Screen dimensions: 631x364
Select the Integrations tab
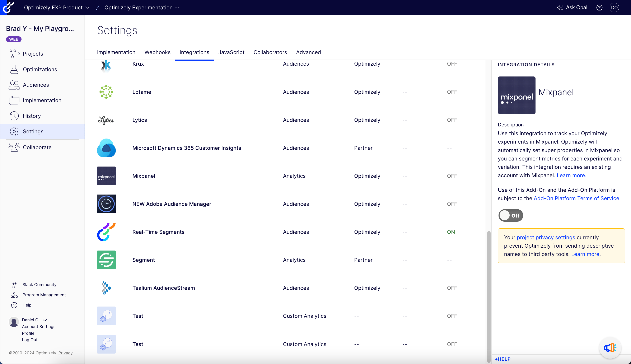coord(194,52)
